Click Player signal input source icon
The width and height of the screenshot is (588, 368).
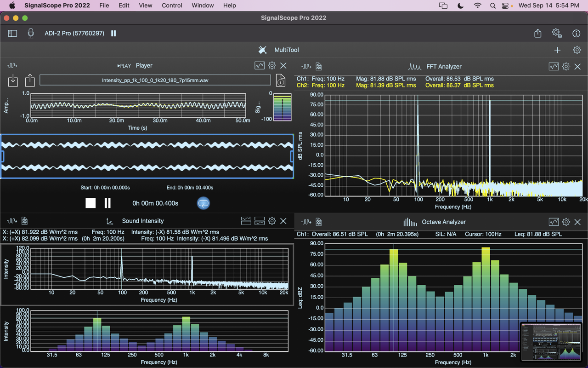pos(12,66)
